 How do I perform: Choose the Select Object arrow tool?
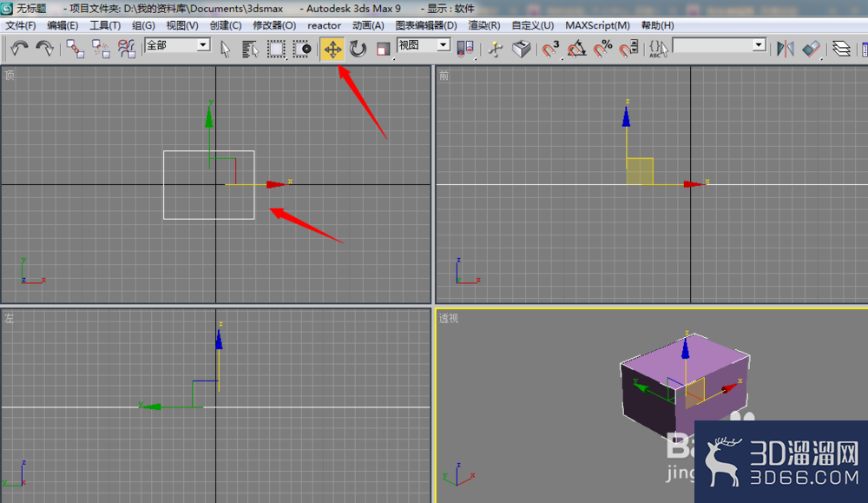[x=225, y=49]
